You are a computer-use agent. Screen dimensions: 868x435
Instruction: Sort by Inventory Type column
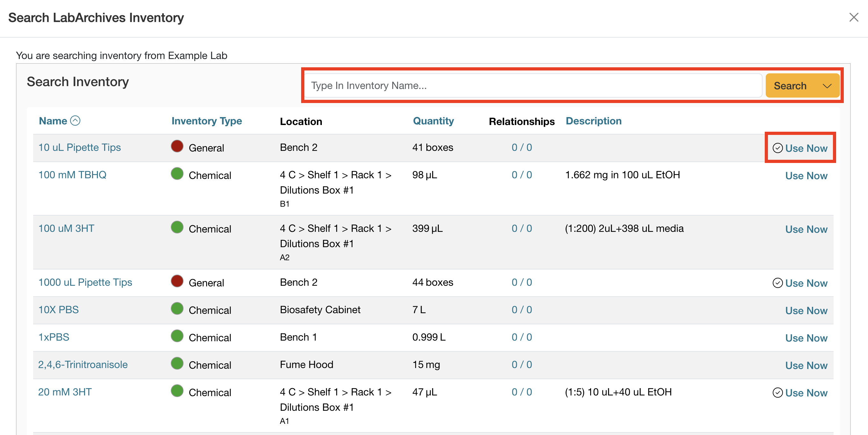pyautogui.click(x=206, y=121)
